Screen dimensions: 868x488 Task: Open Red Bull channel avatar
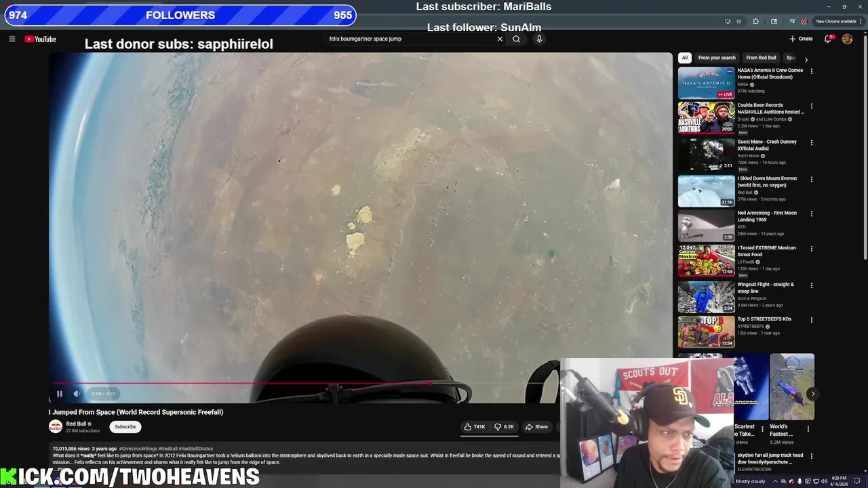(x=56, y=427)
